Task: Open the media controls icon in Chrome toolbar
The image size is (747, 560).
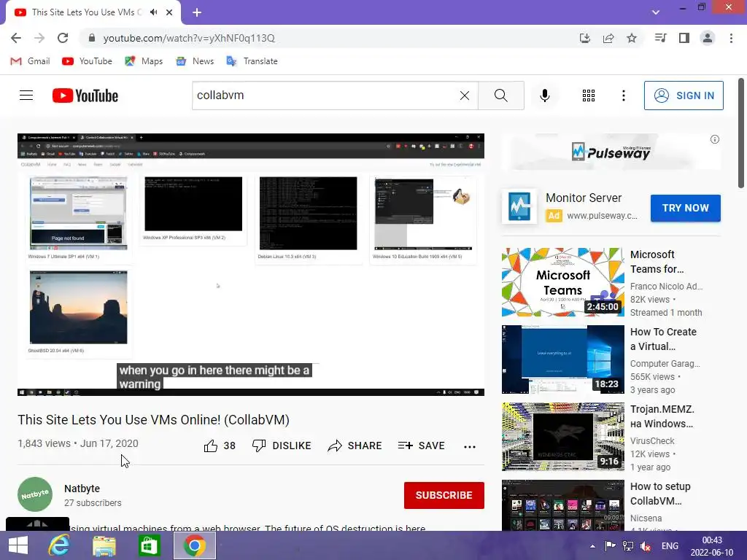Action: (660, 38)
